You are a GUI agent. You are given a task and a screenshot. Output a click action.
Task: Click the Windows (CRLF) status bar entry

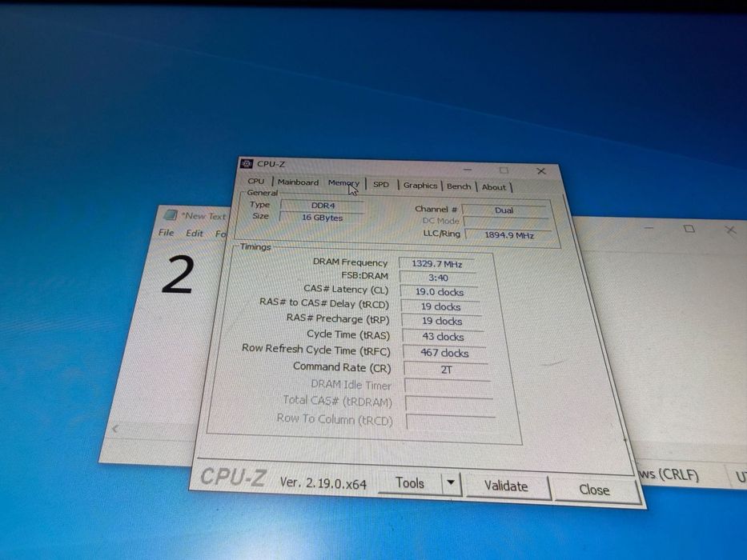coord(669,474)
